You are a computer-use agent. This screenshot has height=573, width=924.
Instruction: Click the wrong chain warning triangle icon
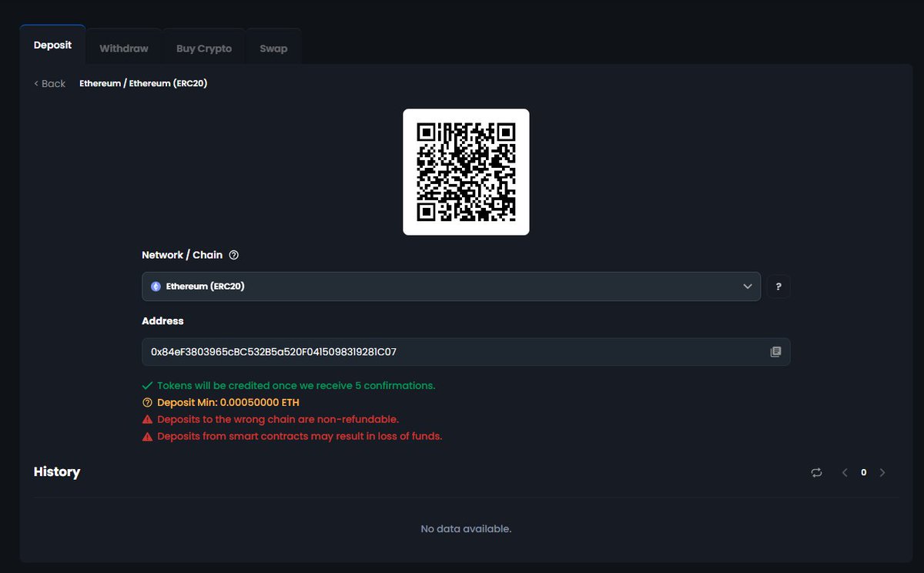tap(147, 420)
